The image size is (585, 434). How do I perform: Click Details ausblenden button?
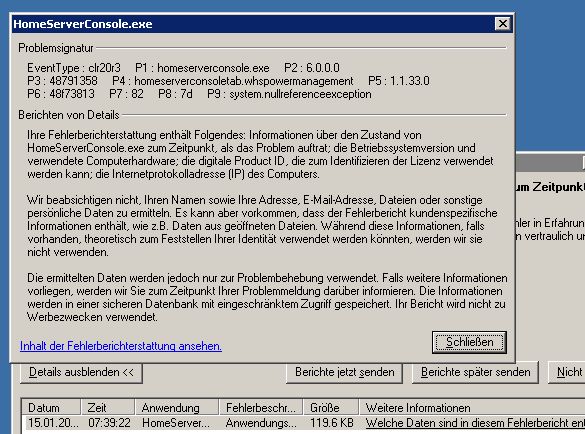tap(81, 372)
